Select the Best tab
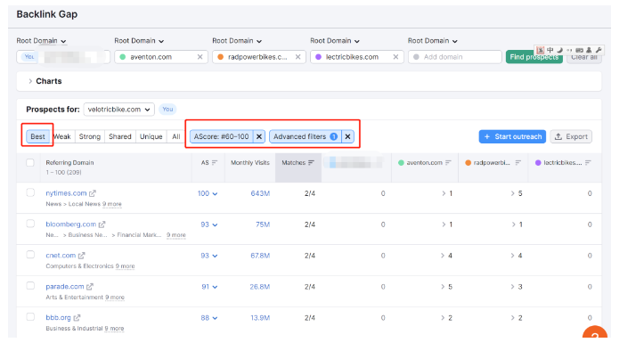The height and width of the screenshot is (359, 644). click(37, 136)
